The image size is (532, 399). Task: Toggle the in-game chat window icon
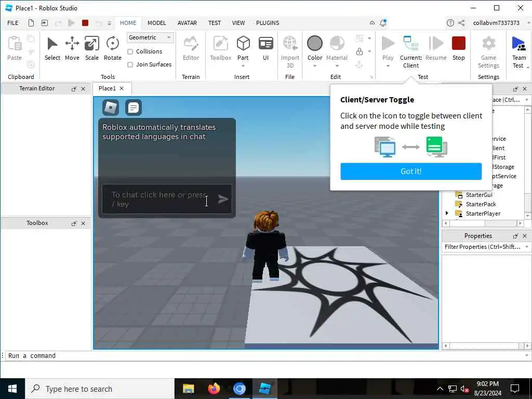[x=134, y=108]
